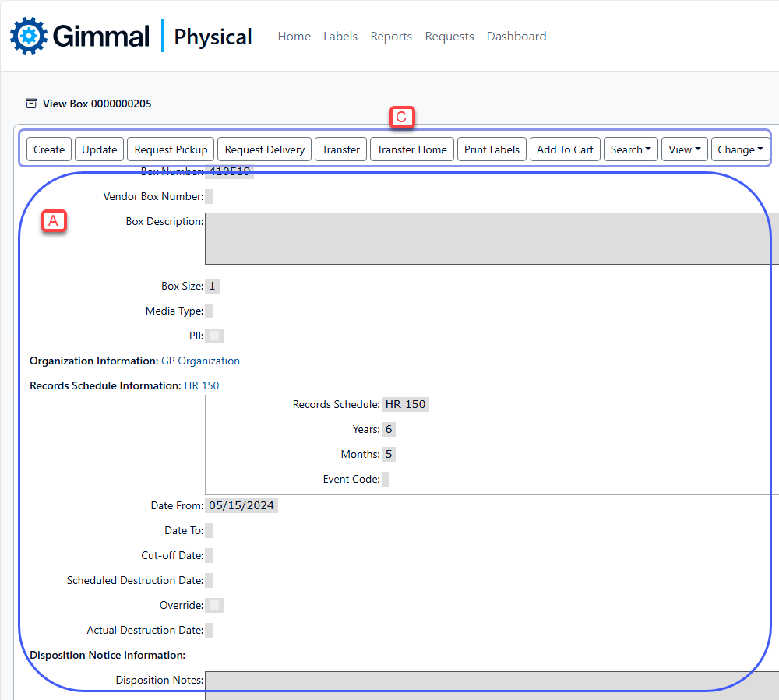Expand the View dropdown menu
This screenshot has width=779, height=700.
tap(685, 149)
